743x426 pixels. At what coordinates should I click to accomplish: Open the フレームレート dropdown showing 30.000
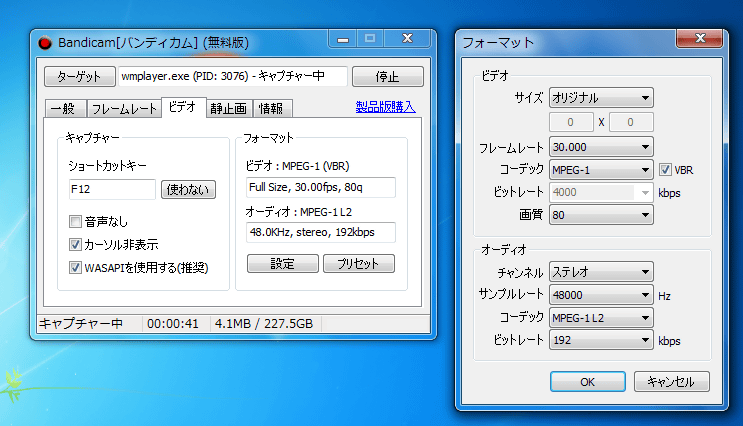(x=601, y=147)
